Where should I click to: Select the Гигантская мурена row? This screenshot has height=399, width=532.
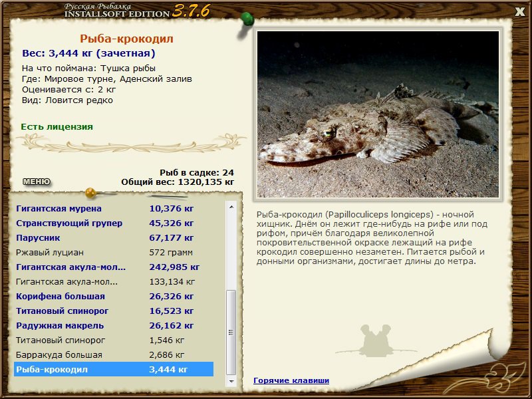[114, 209]
